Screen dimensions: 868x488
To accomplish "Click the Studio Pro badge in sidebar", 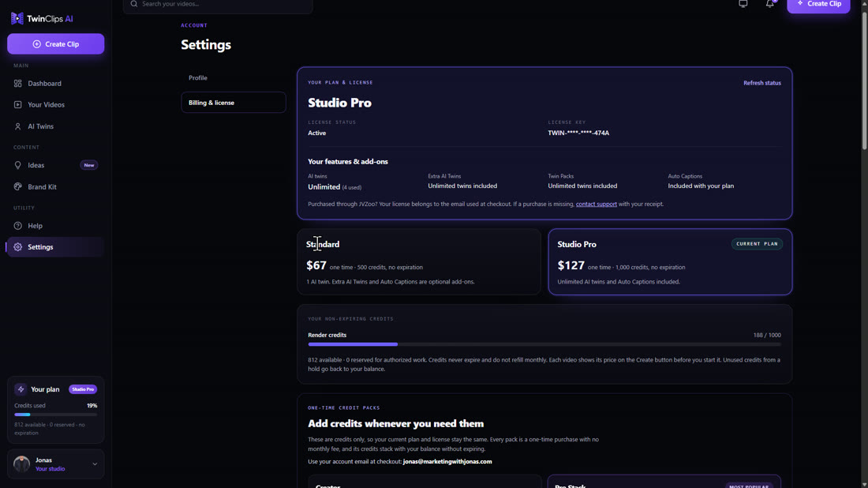I will point(83,389).
